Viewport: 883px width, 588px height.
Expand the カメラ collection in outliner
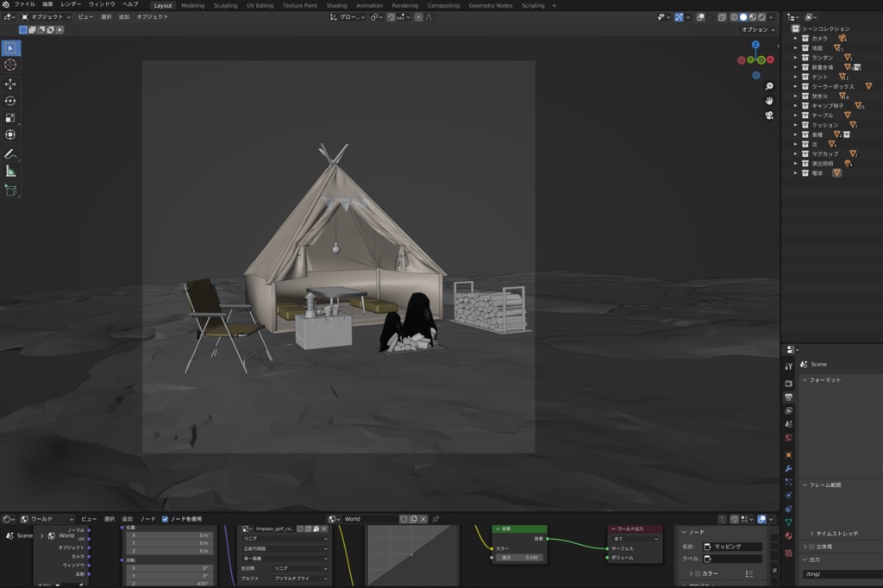(795, 39)
